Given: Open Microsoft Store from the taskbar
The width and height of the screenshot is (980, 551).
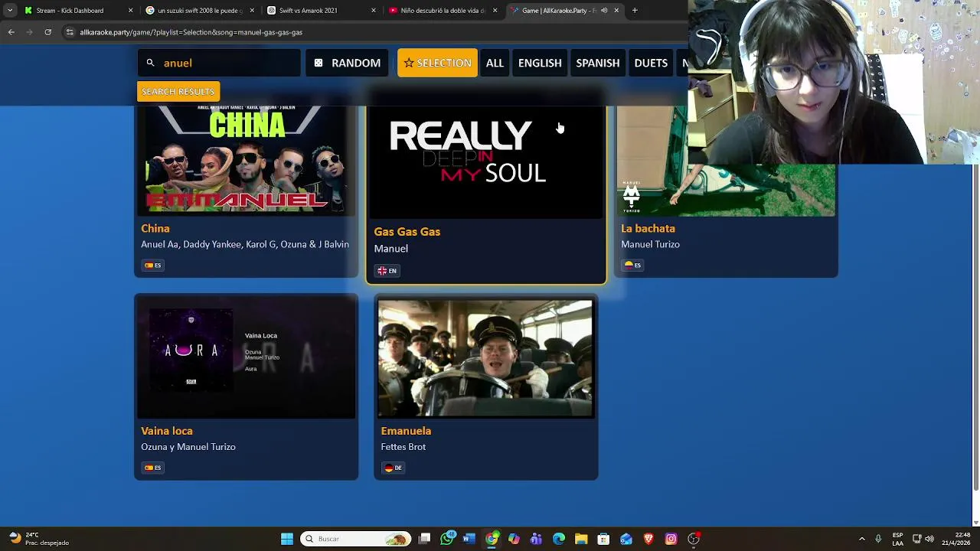Looking at the screenshot, I should (603, 539).
